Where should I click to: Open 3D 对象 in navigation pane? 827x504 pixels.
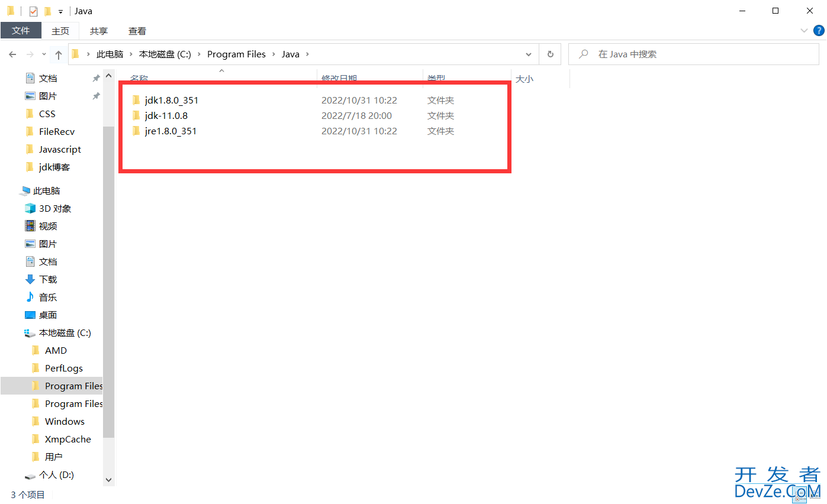tap(55, 208)
